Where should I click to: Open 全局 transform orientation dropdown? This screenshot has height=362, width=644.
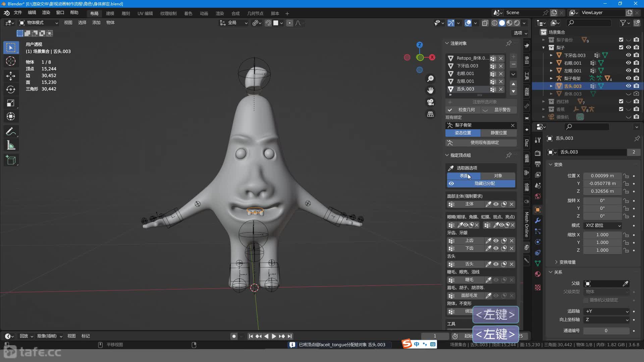(234, 23)
